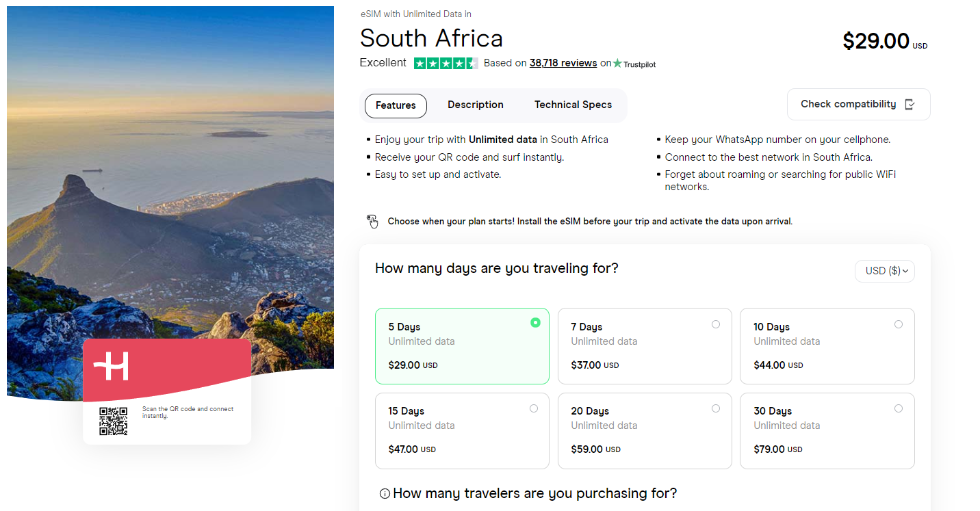Select the 15 Days plan radio button
Image resolution: width=980 pixels, height=511 pixels.
(534, 408)
